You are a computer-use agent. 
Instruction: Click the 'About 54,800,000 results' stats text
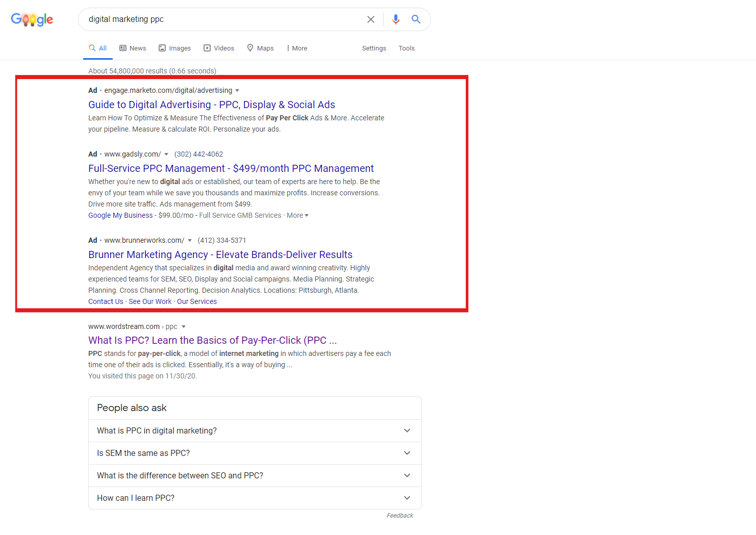tap(152, 71)
